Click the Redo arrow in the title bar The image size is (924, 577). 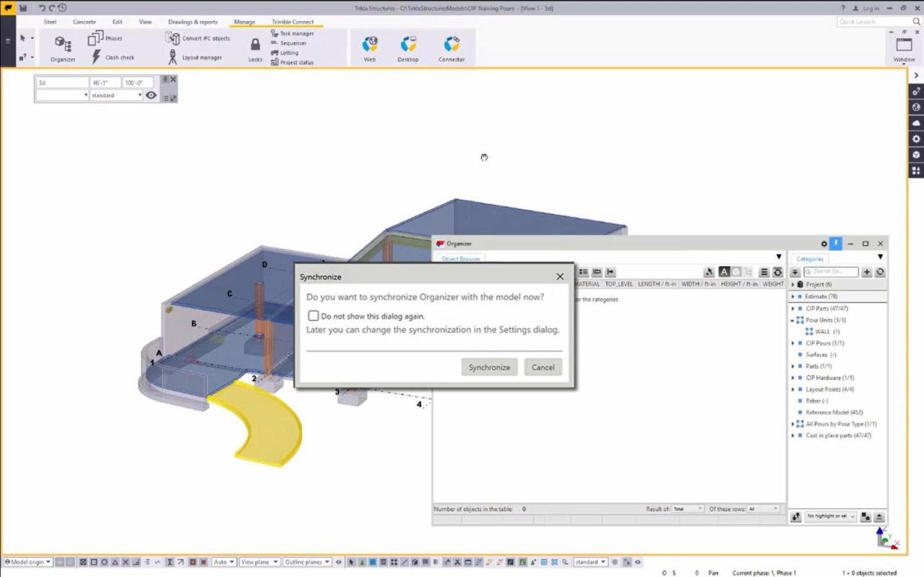pos(52,8)
